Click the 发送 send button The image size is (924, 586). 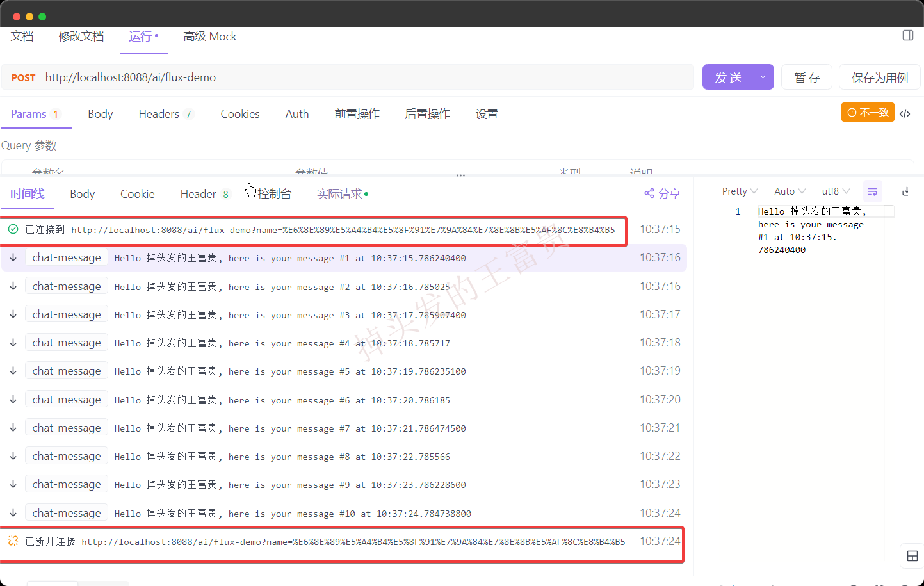click(727, 77)
